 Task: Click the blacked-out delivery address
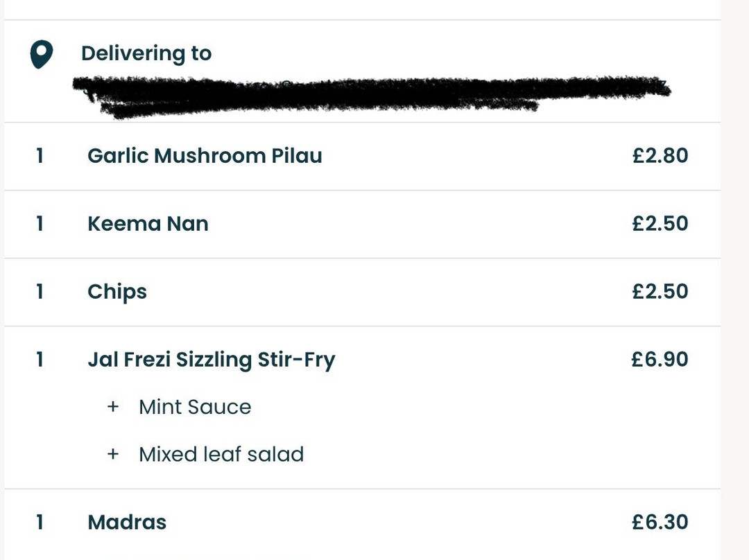coord(372,96)
